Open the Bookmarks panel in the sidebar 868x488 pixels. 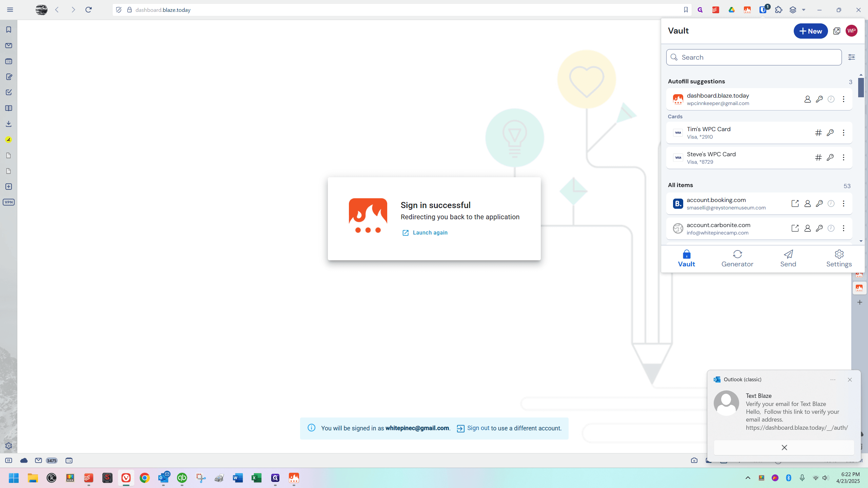[x=9, y=30]
